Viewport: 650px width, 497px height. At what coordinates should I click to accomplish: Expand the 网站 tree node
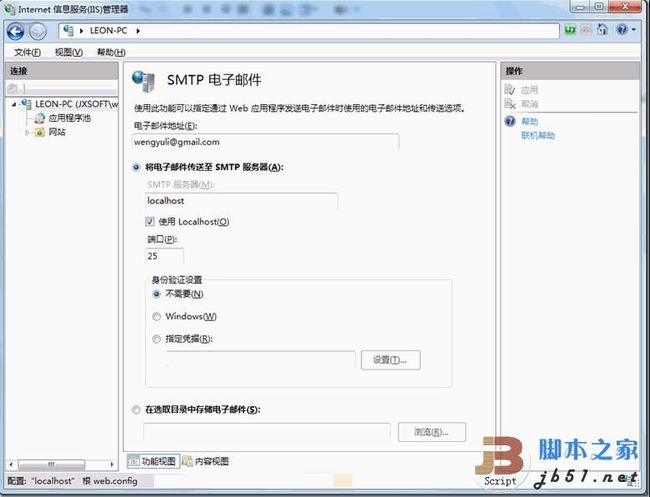(x=27, y=133)
